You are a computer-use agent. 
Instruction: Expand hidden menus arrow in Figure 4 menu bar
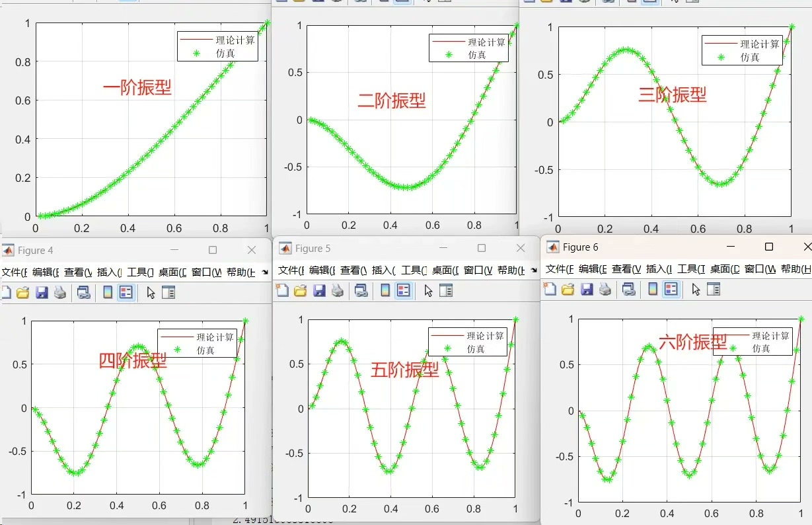tap(265, 272)
